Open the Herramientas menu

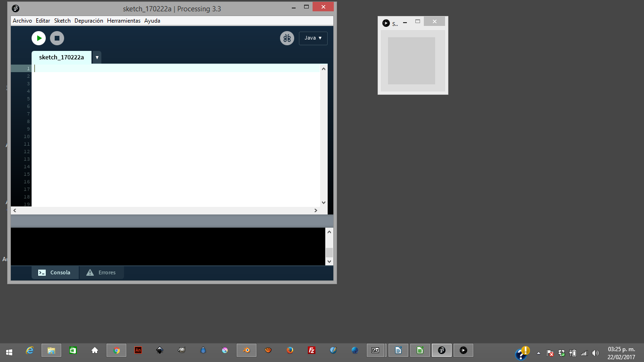[124, 21]
